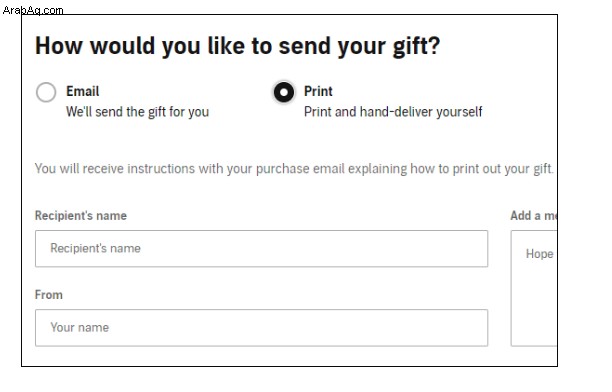Choose the bold Email option label
612x392 pixels.
point(82,91)
